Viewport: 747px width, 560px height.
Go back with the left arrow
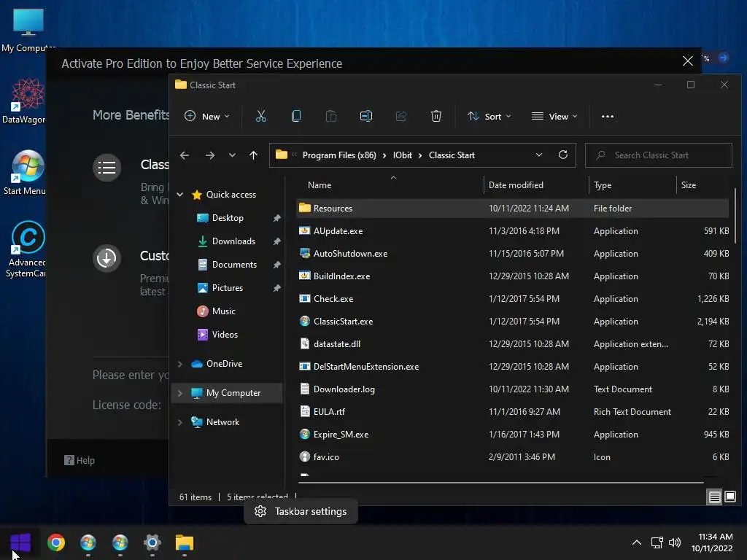[x=185, y=155]
